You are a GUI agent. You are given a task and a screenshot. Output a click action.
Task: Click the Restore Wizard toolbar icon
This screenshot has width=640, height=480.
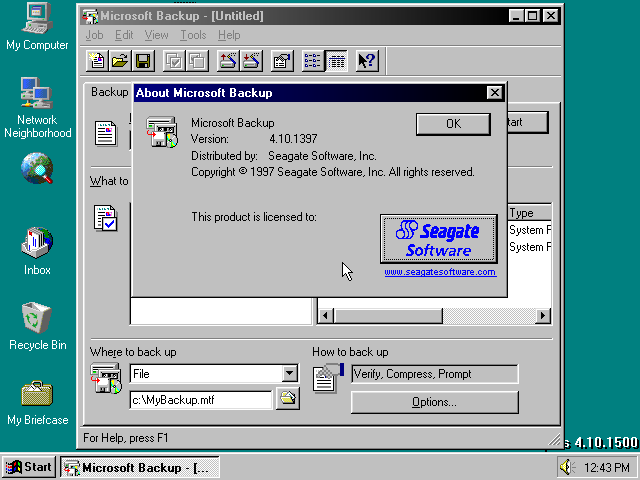click(251, 61)
